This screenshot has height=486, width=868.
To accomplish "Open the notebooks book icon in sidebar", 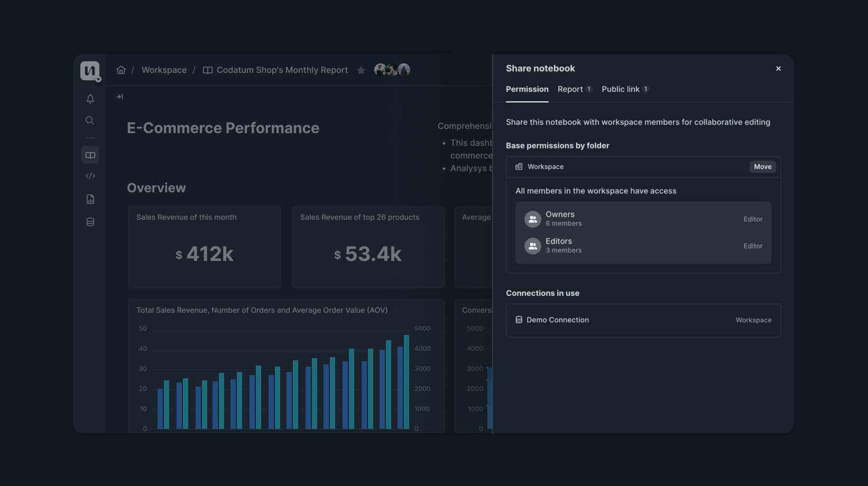I will [x=90, y=155].
